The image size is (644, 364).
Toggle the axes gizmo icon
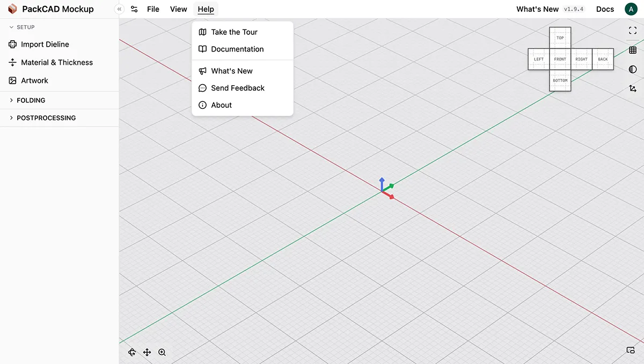point(633,88)
